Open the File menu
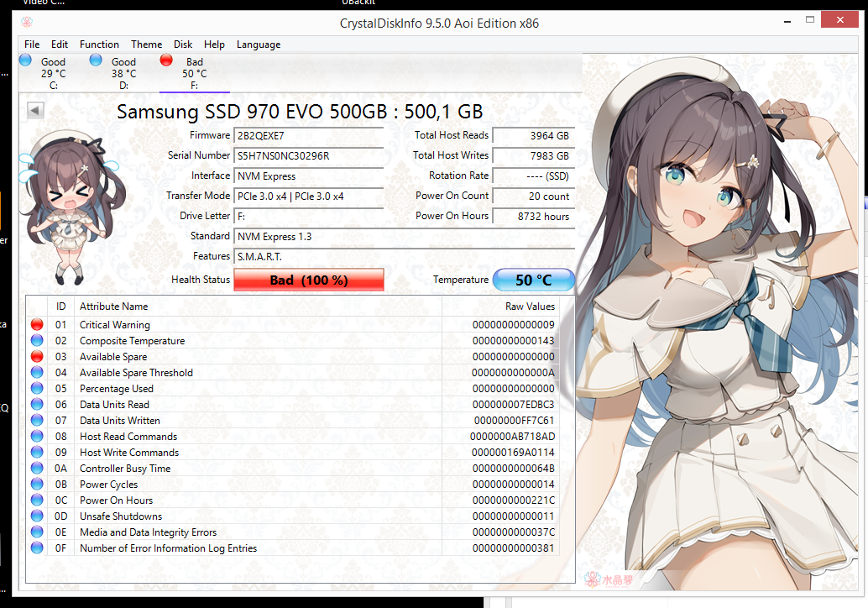This screenshot has height=608, width=868. click(x=32, y=45)
